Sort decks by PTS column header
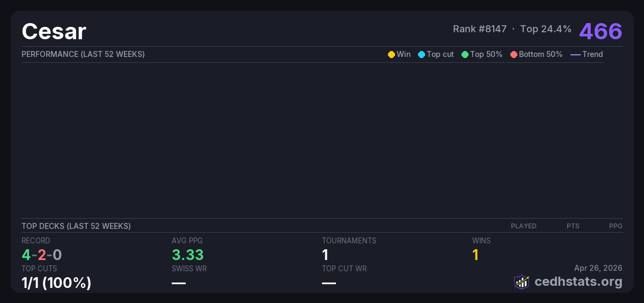 [573, 226]
